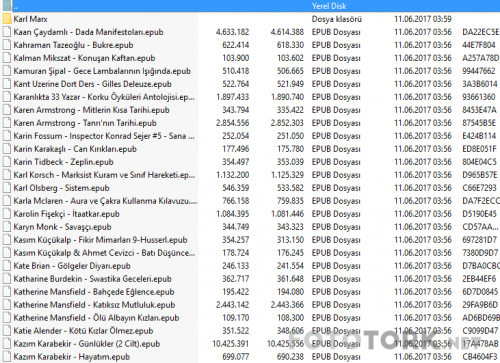Click the Karl Marx folder icon
The width and height of the screenshot is (500, 363).
(x=7, y=19)
